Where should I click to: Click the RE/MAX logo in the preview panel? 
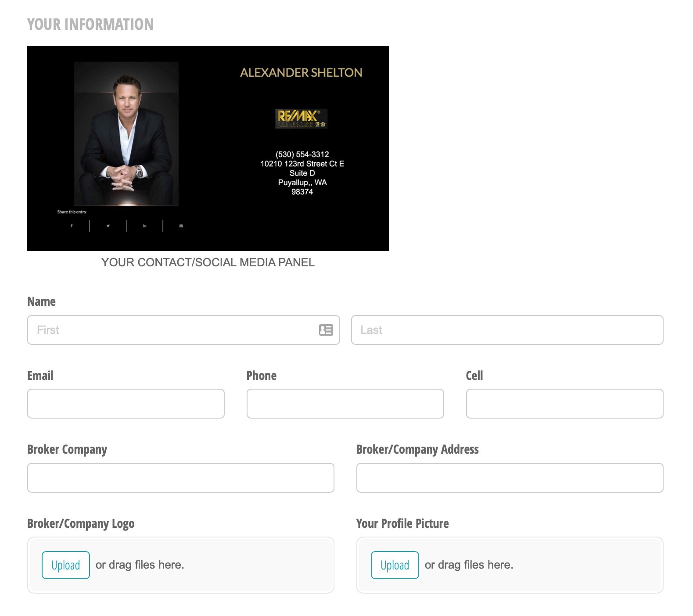click(302, 118)
